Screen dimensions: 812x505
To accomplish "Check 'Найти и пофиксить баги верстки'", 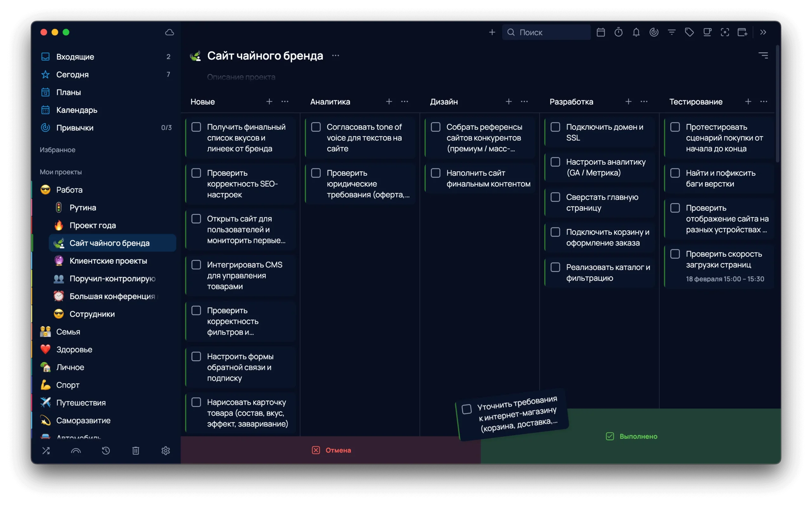I will pyautogui.click(x=675, y=173).
